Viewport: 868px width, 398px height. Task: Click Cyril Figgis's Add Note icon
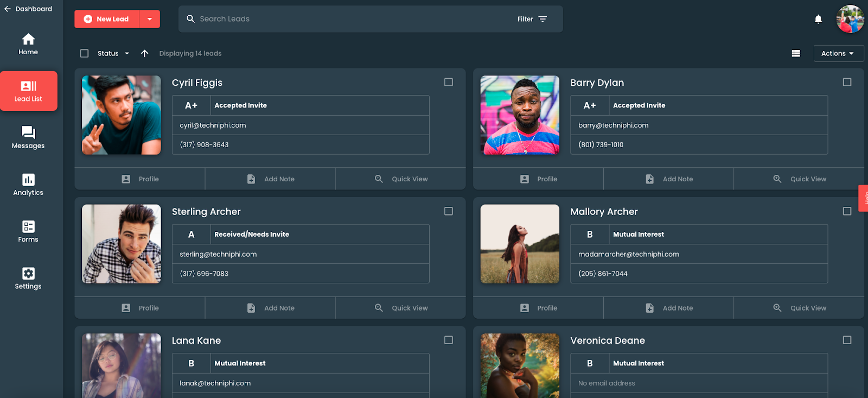[x=251, y=179]
